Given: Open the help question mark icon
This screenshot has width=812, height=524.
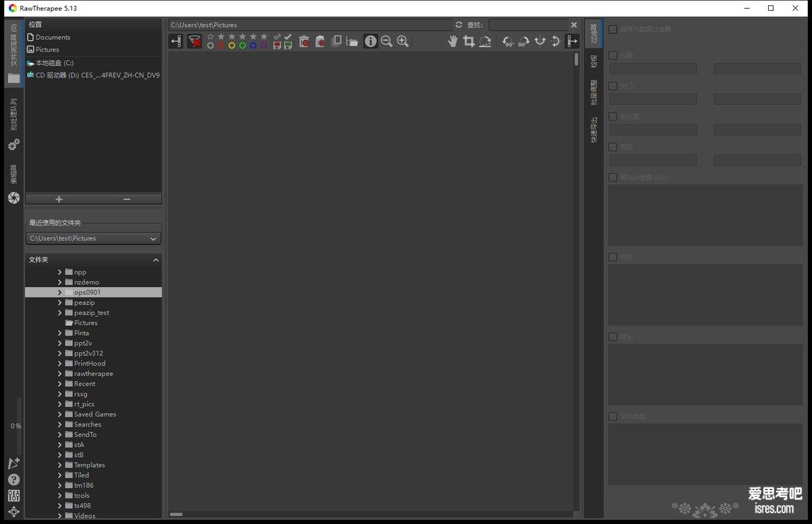Looking at the screenshot, I should [x=14, y=479].
